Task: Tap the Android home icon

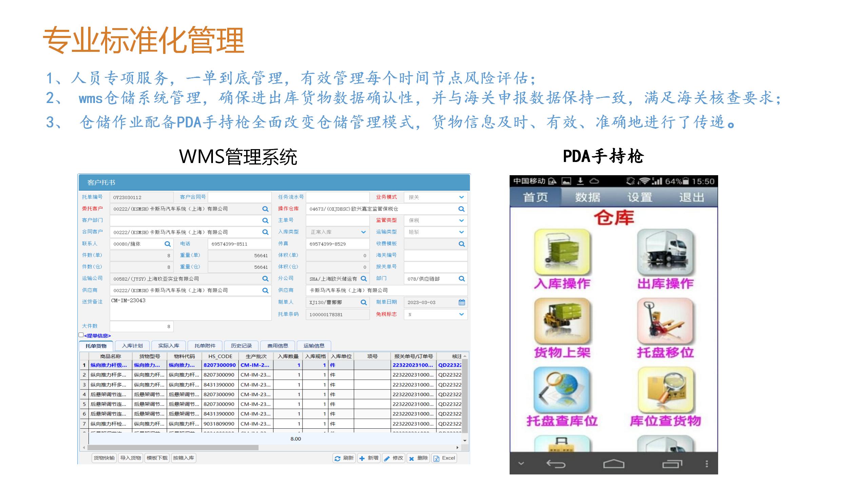Action: point(614,464)
